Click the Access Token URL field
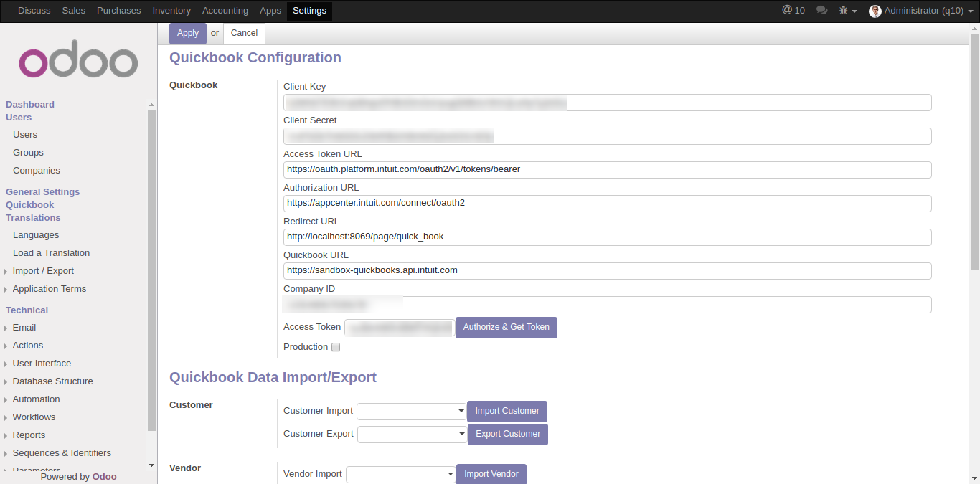This screenshot has width=980, height=484. [608, 170]
